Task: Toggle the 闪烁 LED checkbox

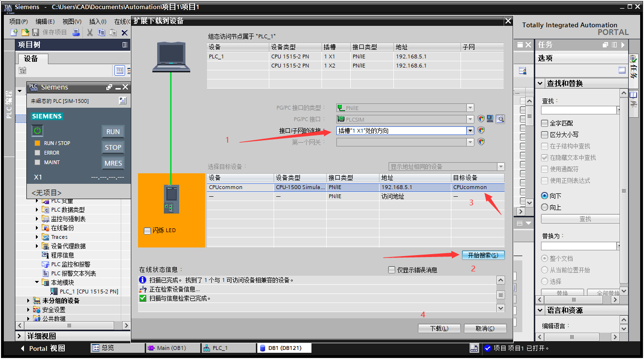Action: (147, 231)
